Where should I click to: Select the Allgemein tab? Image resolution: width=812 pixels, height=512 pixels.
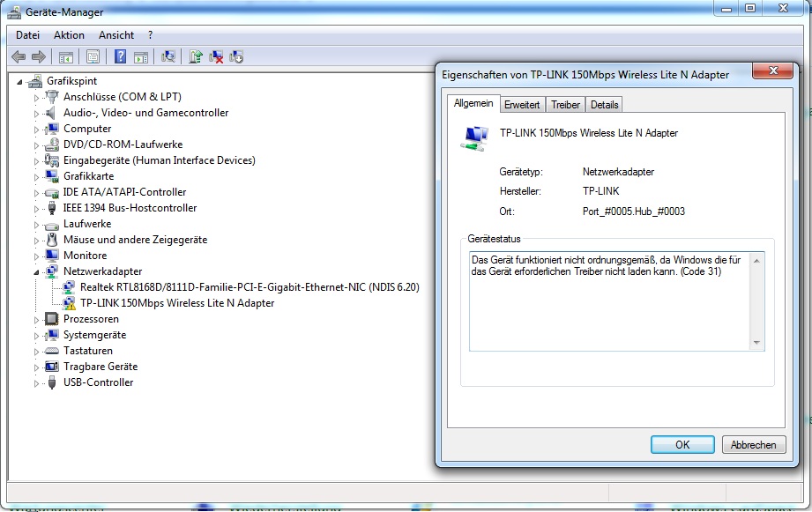473,103
